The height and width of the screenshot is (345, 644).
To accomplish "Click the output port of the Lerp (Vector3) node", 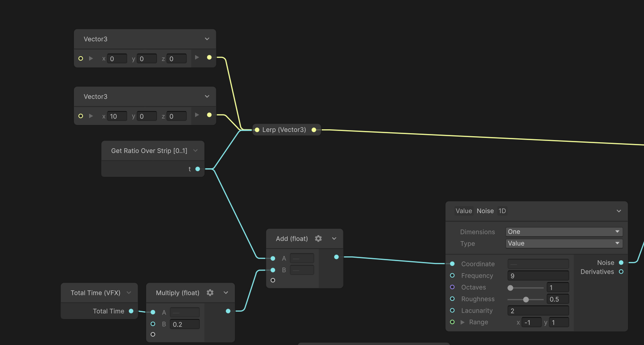I will pyautogui.click(x=314, y=129).
